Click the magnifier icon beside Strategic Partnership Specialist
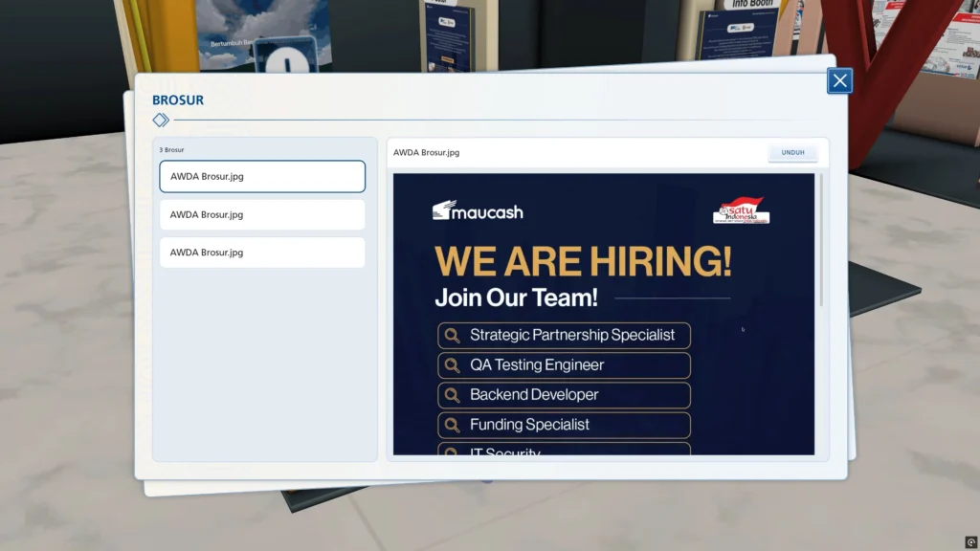This screenshot has width=980, height=551. pos(452,336)
